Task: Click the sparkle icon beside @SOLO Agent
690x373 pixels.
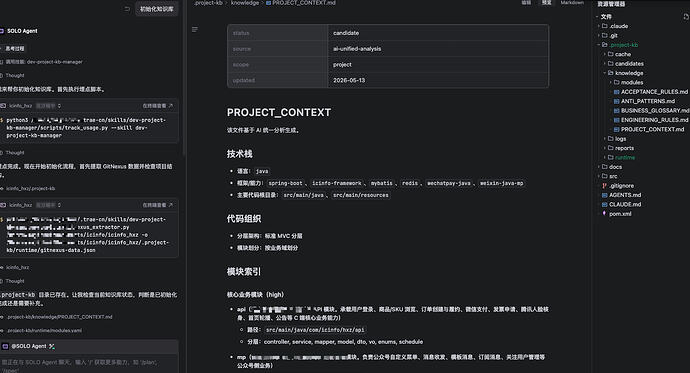Action: pyautogui.click(x=52, y=347)
